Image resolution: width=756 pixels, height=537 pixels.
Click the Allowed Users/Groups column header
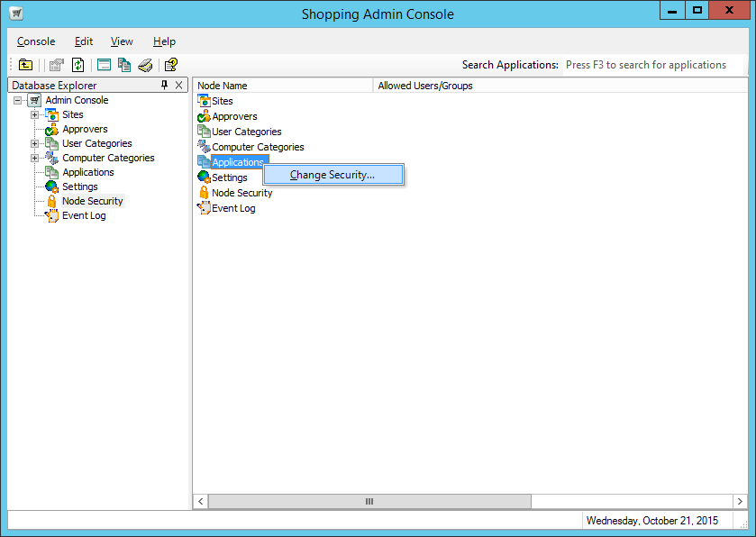tap(424, 86)
